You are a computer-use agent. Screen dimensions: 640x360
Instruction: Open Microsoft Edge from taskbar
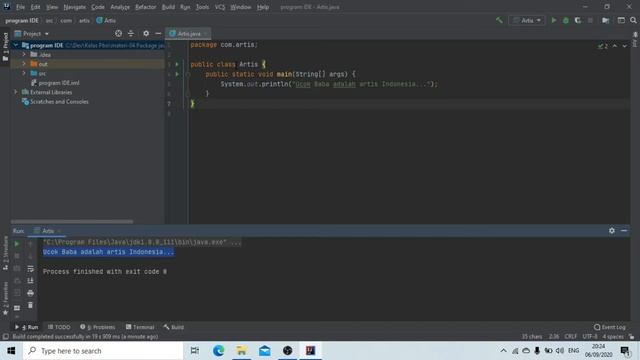pos(218,351)
